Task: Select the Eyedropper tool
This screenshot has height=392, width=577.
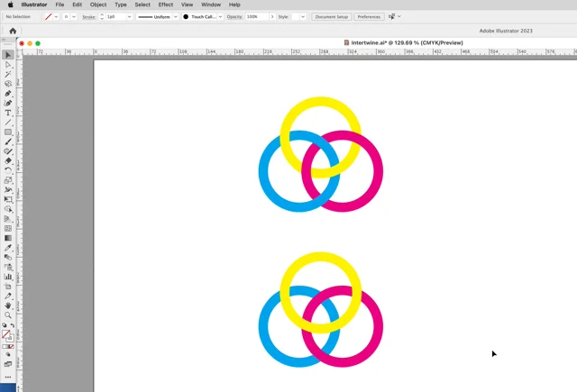Action: [x=8, y=248]
